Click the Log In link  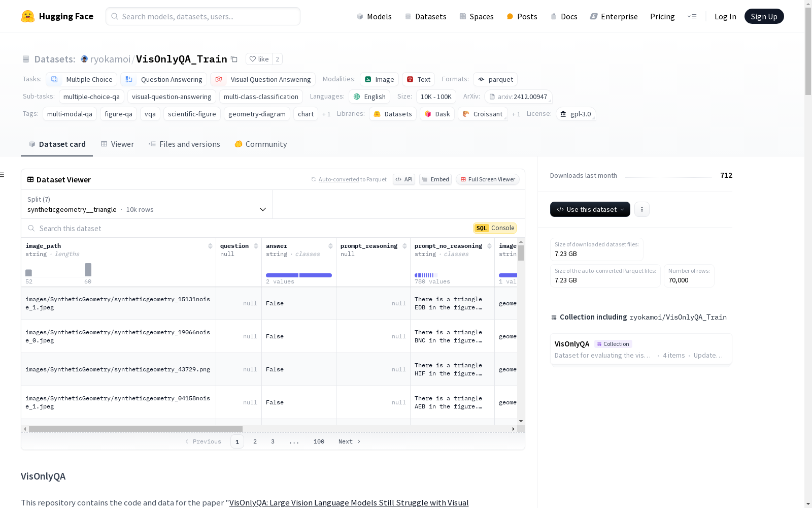[x=725, y=16]
